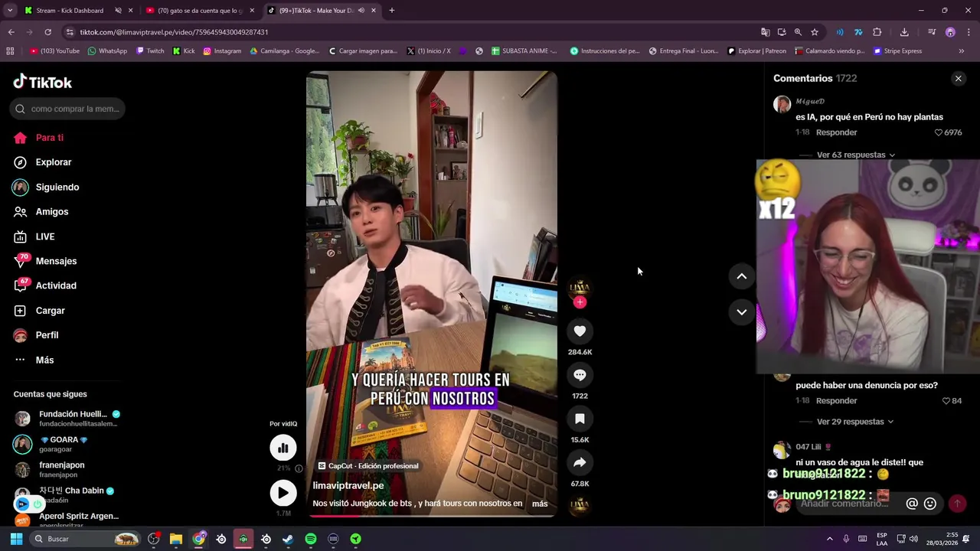Open limaviptravel.pe creator name

348,485
